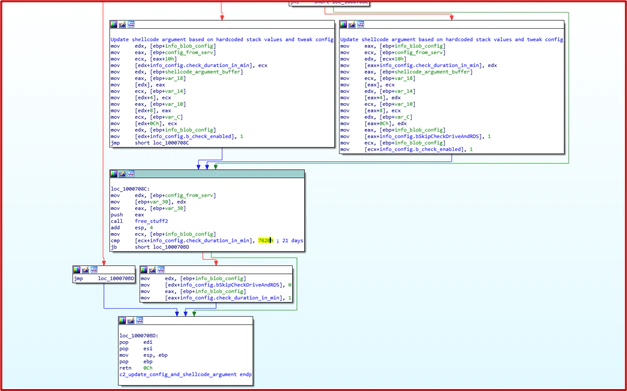The height and width of the screenshot is (391, 627).
Task: Click edit comment icon of jmp loc_1000708D block
Action: coord(85,270)
